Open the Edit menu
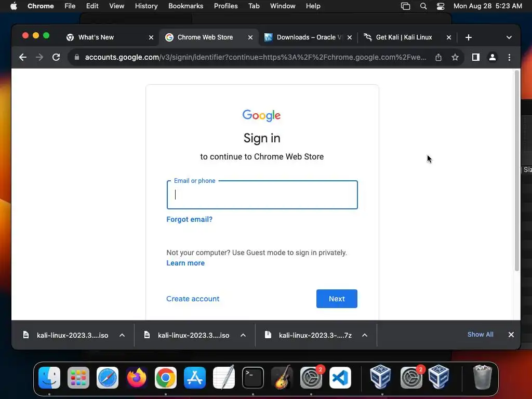Image resolution: width=532 pixels, height=399 pixels. (92, 6)
